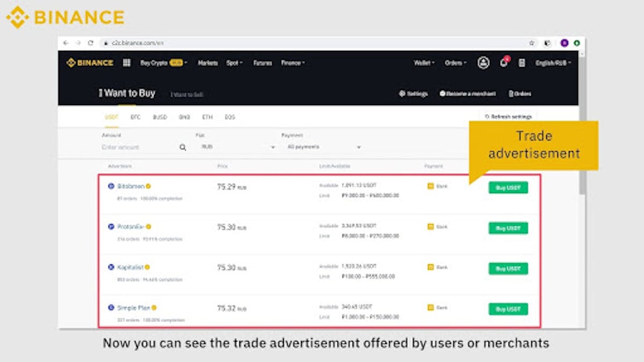Click the Binance logo in the navigation bar
Image resolution: width=644 pixels, height=362 pixels.
(90, 63)
